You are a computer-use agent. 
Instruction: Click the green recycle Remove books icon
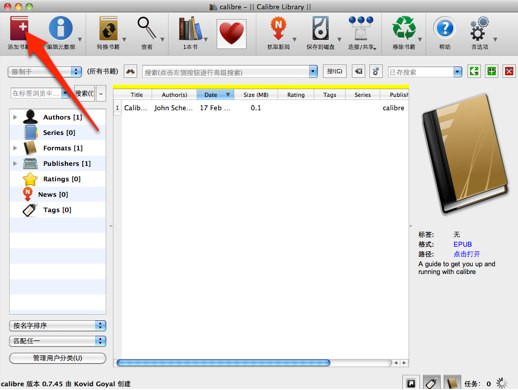coord(404,29)
